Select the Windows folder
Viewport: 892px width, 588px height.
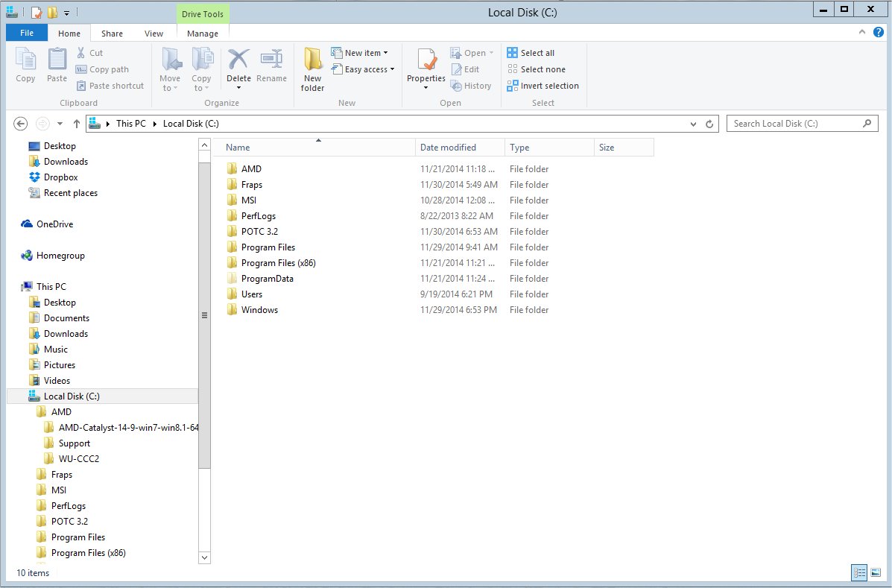(x=252, y=310)
